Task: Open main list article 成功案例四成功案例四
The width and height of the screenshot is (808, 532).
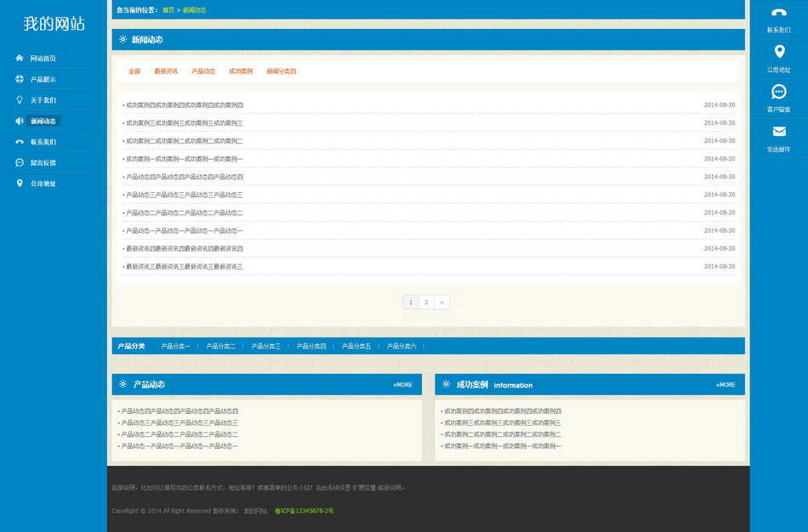Action: pos(185,105)
